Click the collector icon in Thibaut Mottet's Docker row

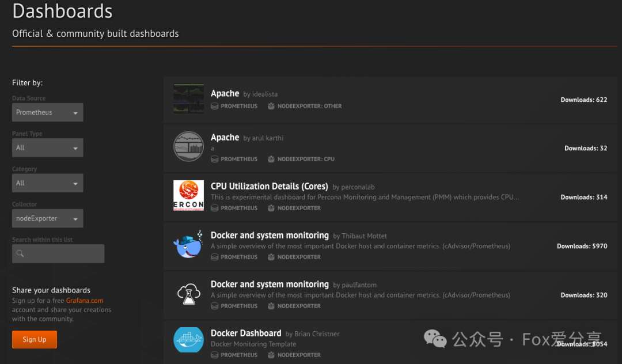point(271,257)
